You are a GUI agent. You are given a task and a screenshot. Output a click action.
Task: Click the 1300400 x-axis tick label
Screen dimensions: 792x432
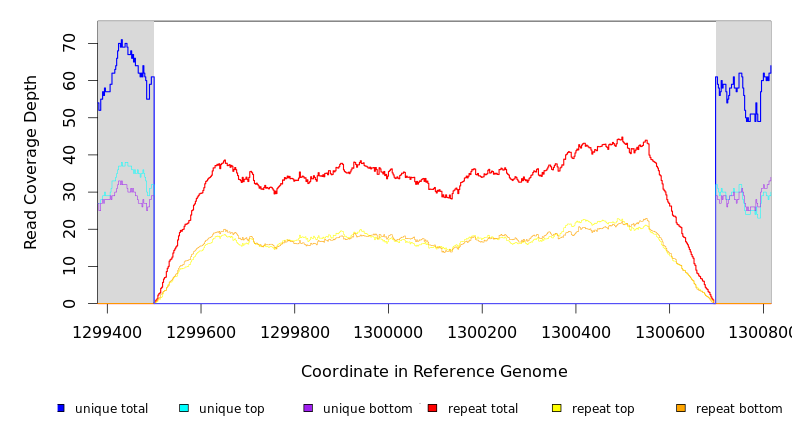tap(575, 331)
